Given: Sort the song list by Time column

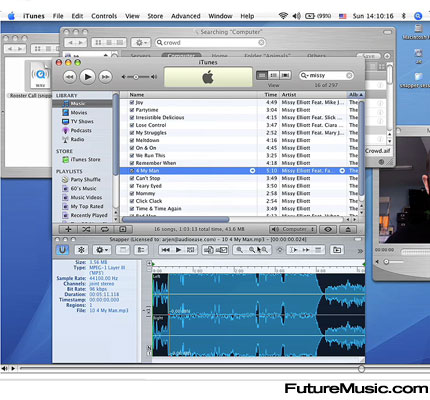Looking at the screenshot, I should tap(268, 95).
